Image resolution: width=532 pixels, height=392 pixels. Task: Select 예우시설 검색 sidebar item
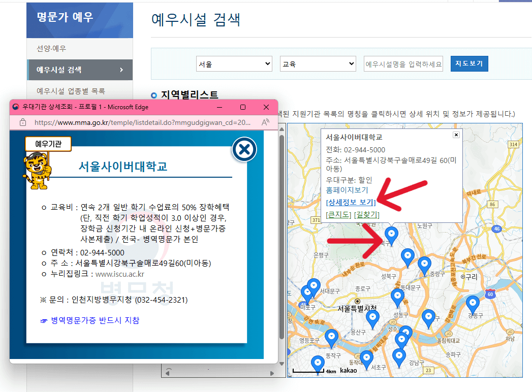tap(80, 70)
